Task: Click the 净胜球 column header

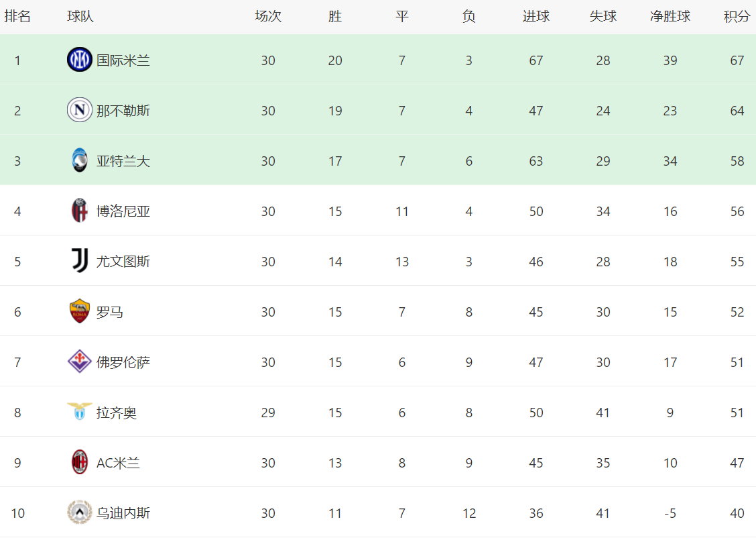Action: pos(670,17)
